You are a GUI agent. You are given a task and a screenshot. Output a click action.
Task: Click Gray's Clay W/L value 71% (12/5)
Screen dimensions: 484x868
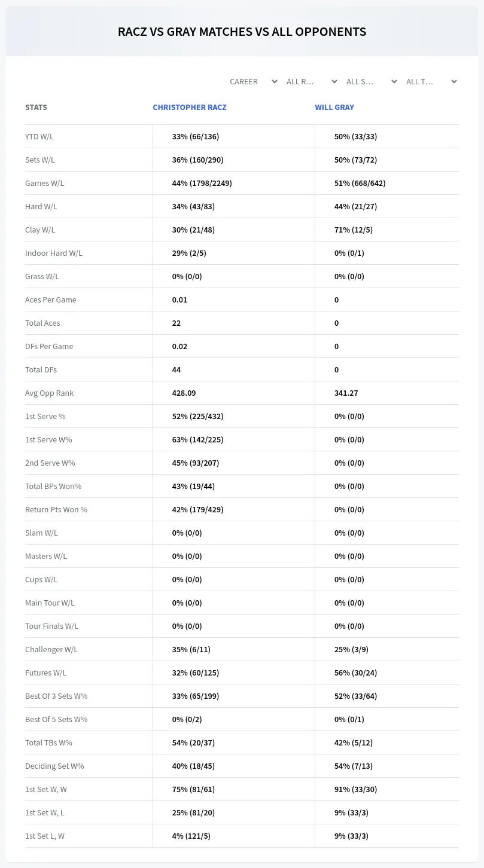pyautogui.click(x=356, y=230)
